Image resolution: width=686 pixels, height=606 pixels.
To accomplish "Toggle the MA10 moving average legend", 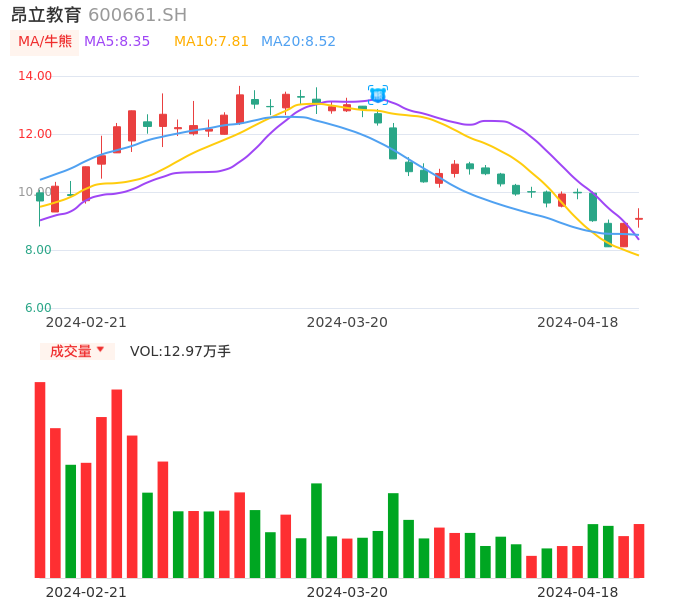I will click(211, 42).
